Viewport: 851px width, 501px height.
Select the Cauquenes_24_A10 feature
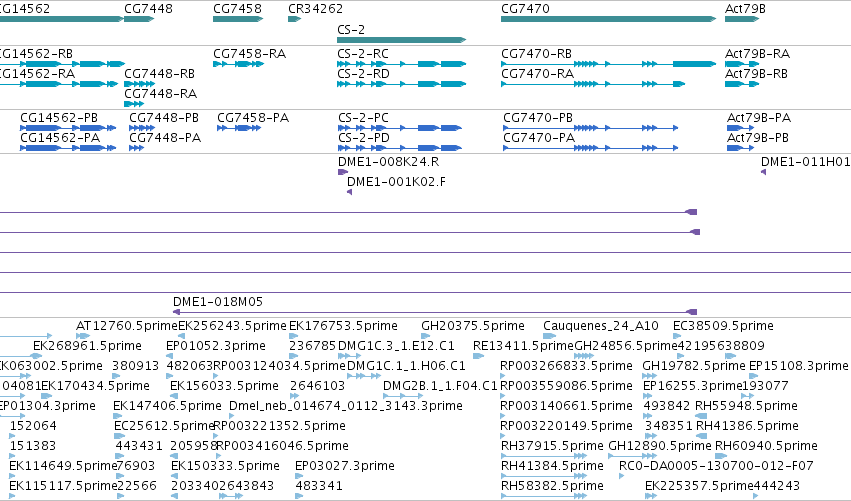click(x=550, y=336)
